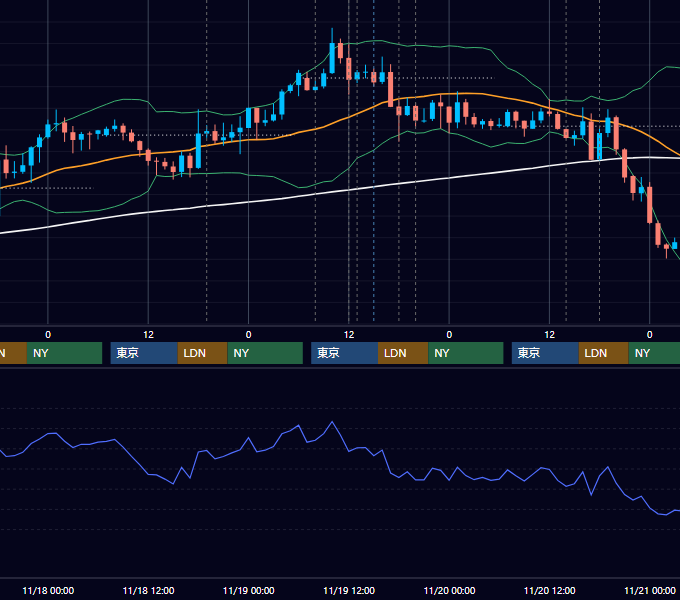Click the LDN session block on 11/19 evening
680x600 pixels.
click(x=403, y=353)
